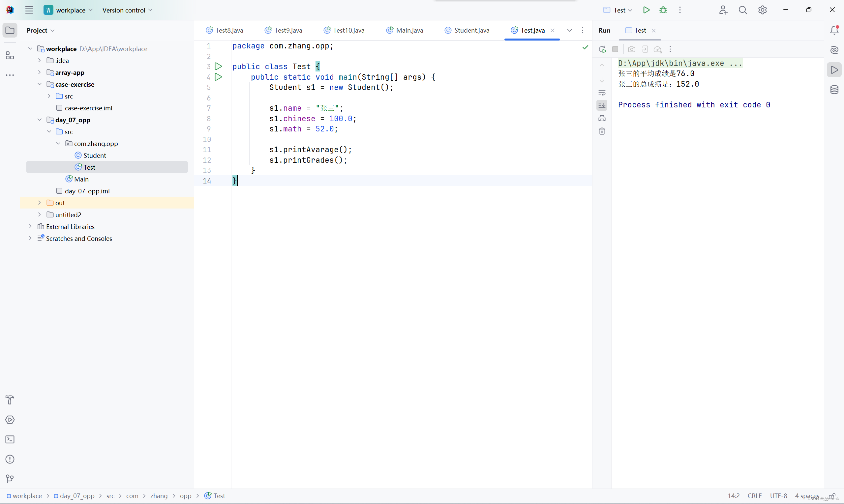Close the Test run tab
Screen dimensions: 844x504
coord(653,31)
